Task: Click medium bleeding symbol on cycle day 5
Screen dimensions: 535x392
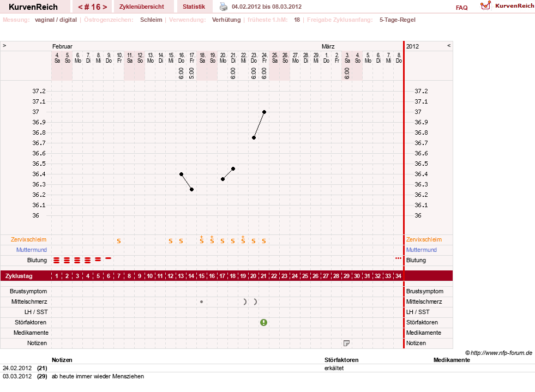Action: pos(98,260)
